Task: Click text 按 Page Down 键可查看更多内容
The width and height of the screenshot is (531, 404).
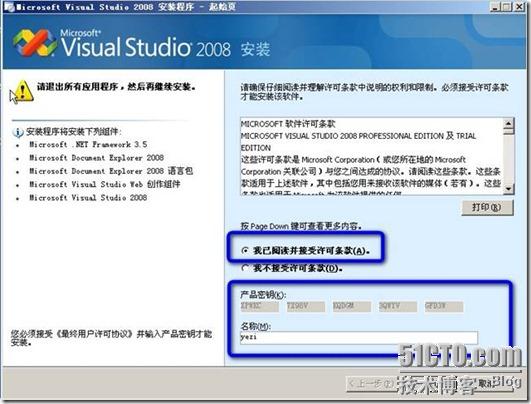Action: point(301,226)
